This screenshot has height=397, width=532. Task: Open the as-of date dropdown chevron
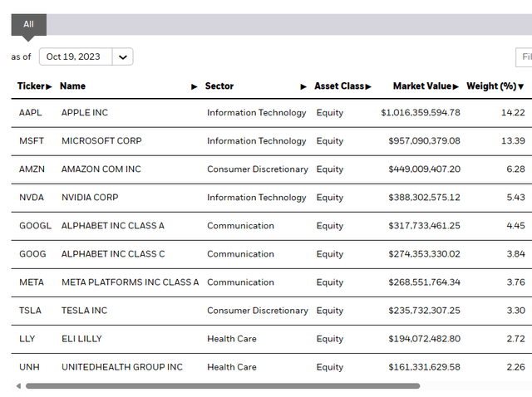click(123, 57)
